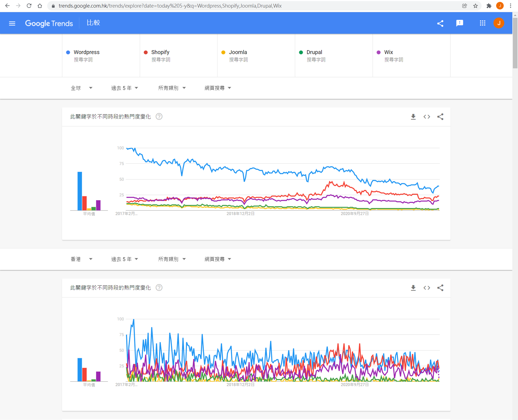Click the share page icon in address bar

tap(464, 6)
